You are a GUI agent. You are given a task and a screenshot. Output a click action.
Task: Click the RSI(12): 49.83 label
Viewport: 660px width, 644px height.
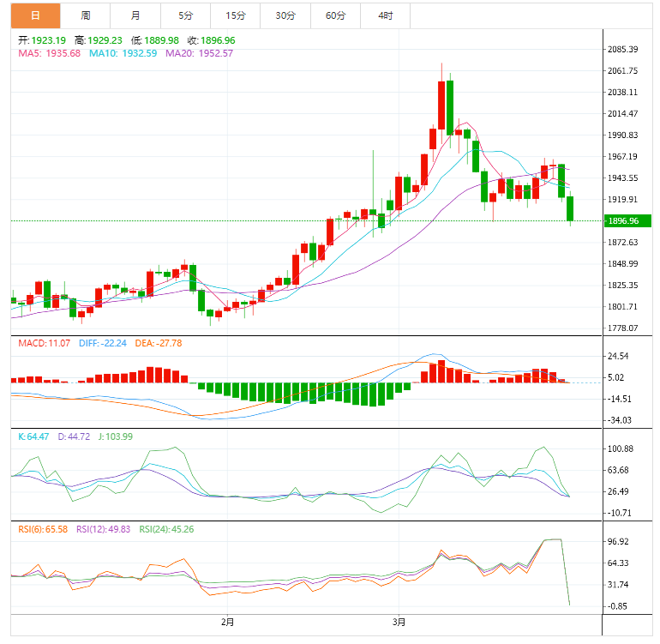103,529
